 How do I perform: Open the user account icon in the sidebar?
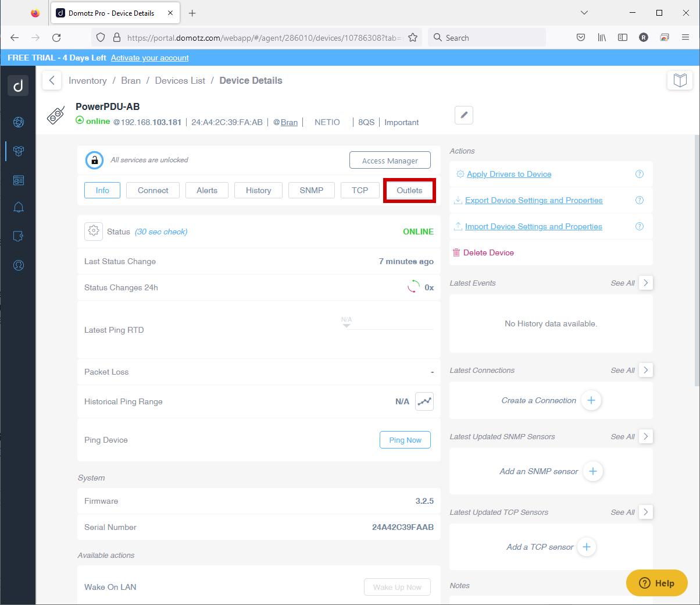coord(19,265)
